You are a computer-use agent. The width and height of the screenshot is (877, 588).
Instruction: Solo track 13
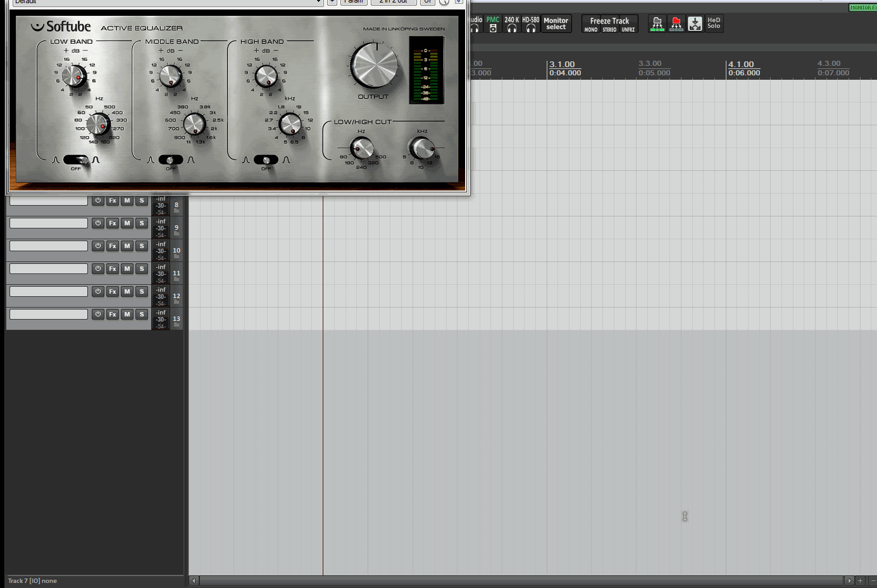[142, 315]
